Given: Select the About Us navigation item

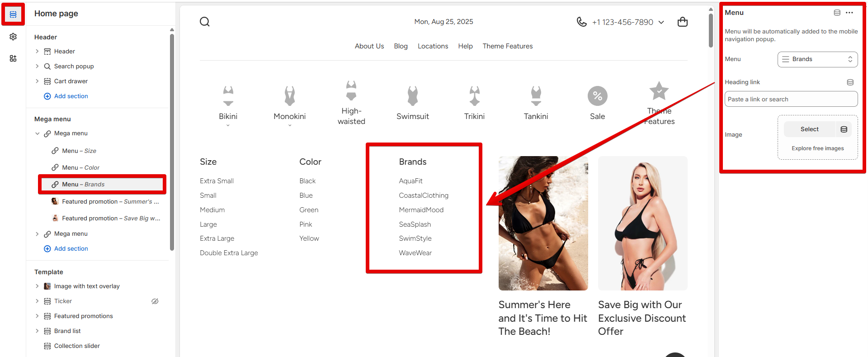Looking at the screenshot, I should pos(369,46).
